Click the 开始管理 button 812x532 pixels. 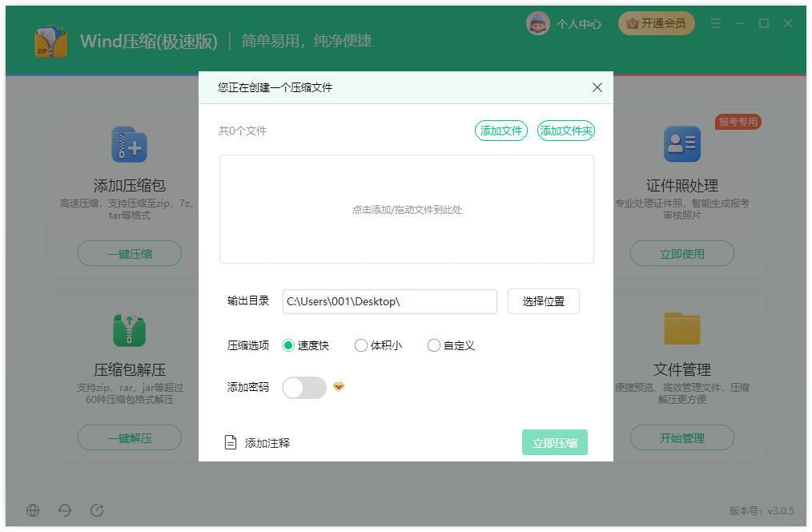point(682,437)
